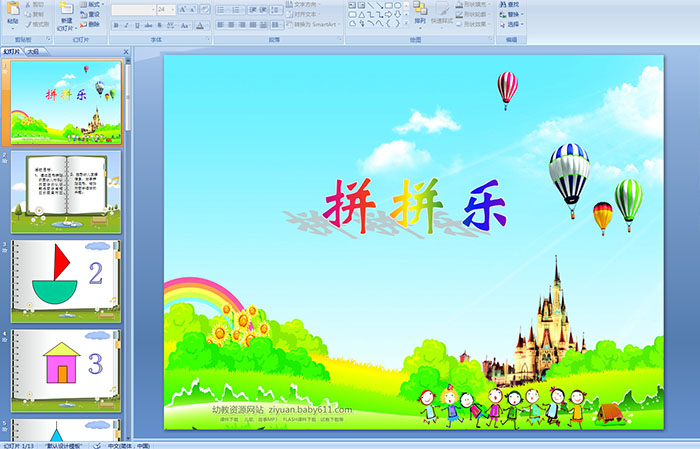Open the Columns dropdown
700x449 pixels.
277,25
